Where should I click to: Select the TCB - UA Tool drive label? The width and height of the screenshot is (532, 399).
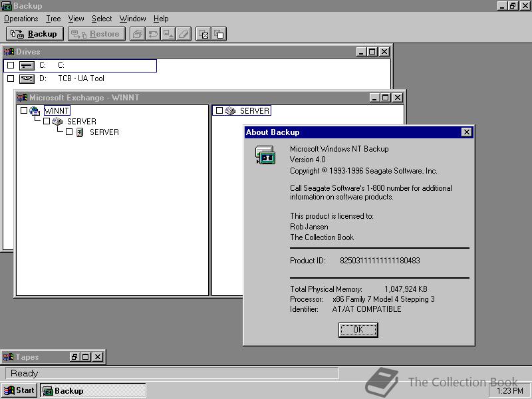(x=81, y=78)
